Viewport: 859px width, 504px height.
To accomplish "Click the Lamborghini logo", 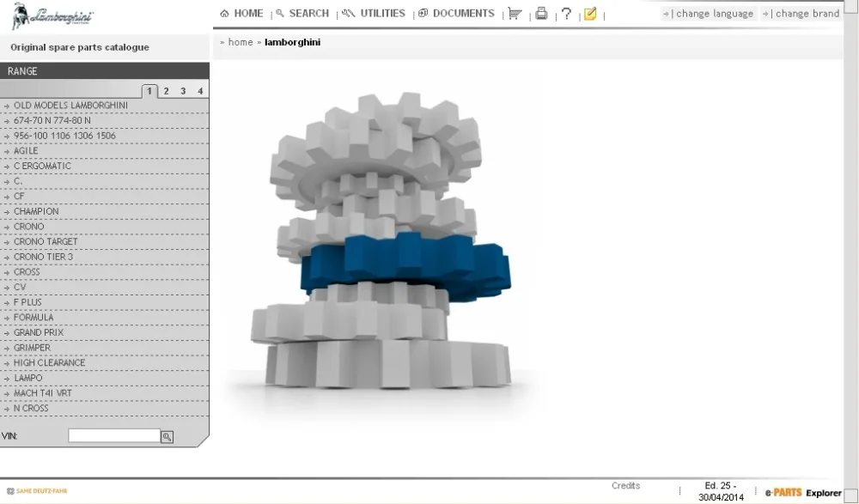I will (x=52, y=16).
